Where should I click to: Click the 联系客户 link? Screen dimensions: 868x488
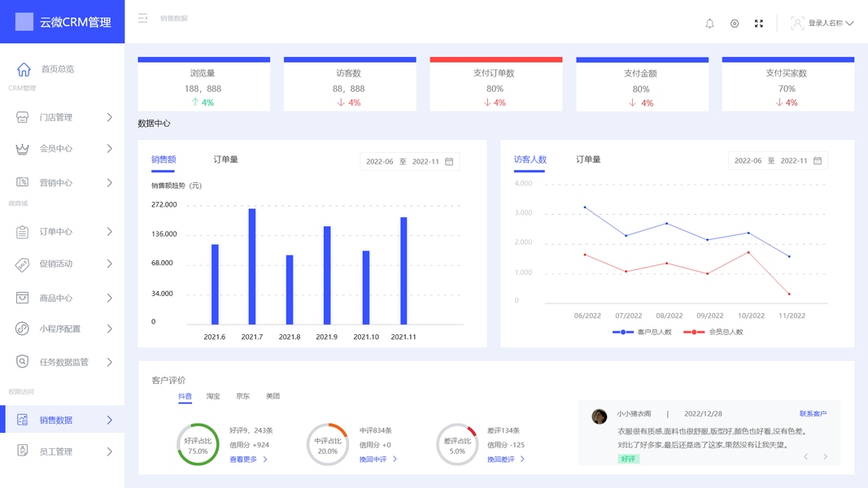pos(813,414)
